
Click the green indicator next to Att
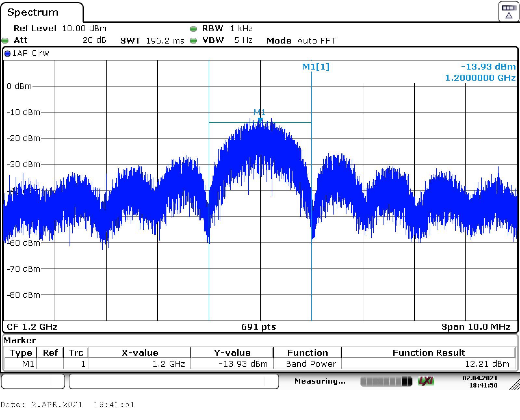(x=5, y=41)
